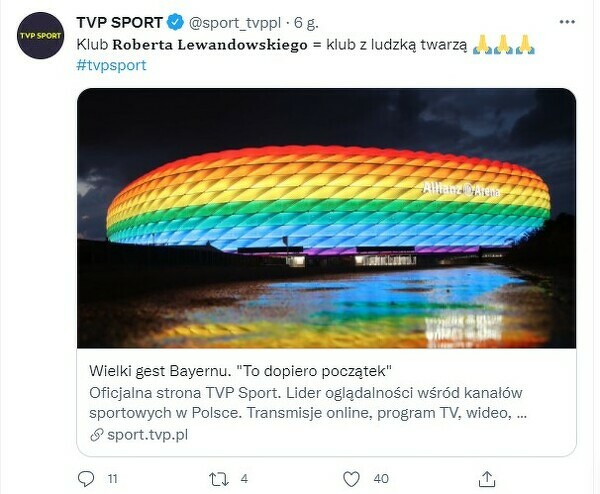Click the like count 40

click(381, 479)
